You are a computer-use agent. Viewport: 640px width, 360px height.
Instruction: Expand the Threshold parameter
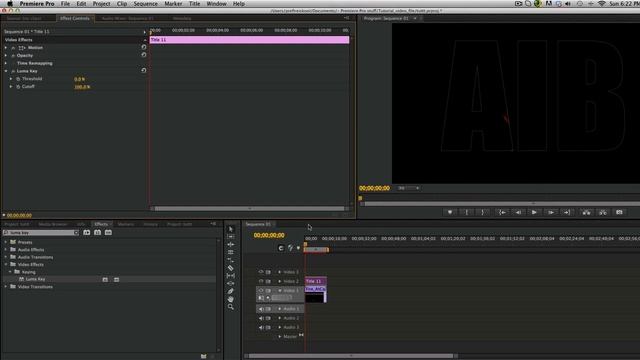tap(11, 79)
